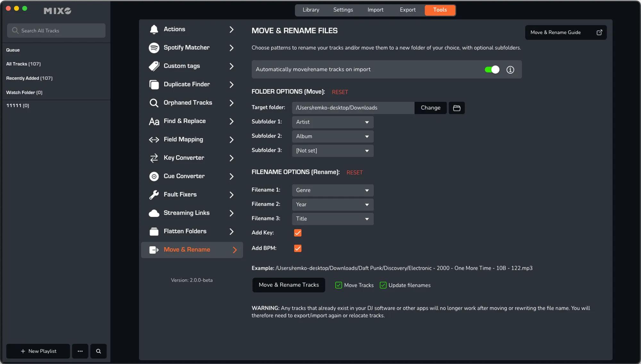641x364 pixels.
Task: Disable automatic move/rename on import
Action: pyautogui.click(x=492, y=70)
